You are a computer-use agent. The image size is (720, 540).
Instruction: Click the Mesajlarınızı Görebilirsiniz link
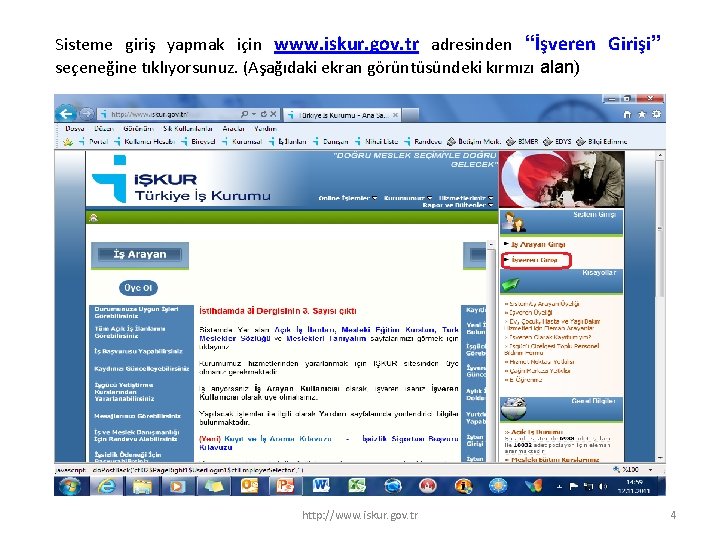click(138, 416)
